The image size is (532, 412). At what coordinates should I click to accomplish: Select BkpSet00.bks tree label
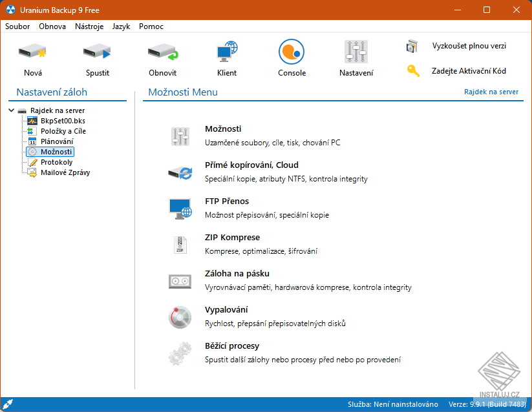(63, 121)
